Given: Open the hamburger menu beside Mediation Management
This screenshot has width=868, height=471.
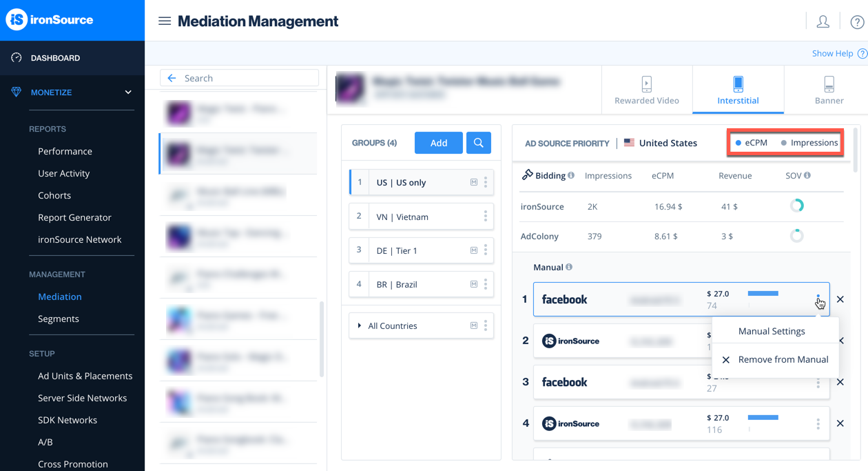Looking at the screenshot, I should [x=165, y=21].
